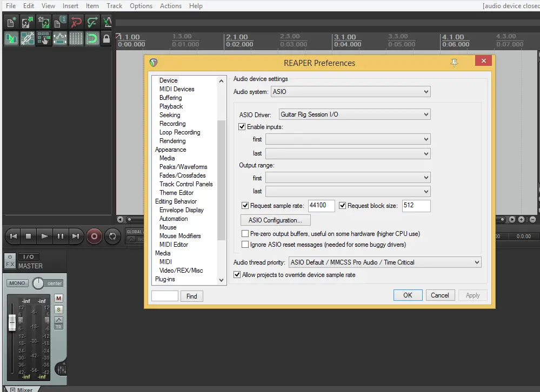This screenshot has width=540, height=392.
Task: Open Project Settings from the toolbar
Action: click(59, 23)
